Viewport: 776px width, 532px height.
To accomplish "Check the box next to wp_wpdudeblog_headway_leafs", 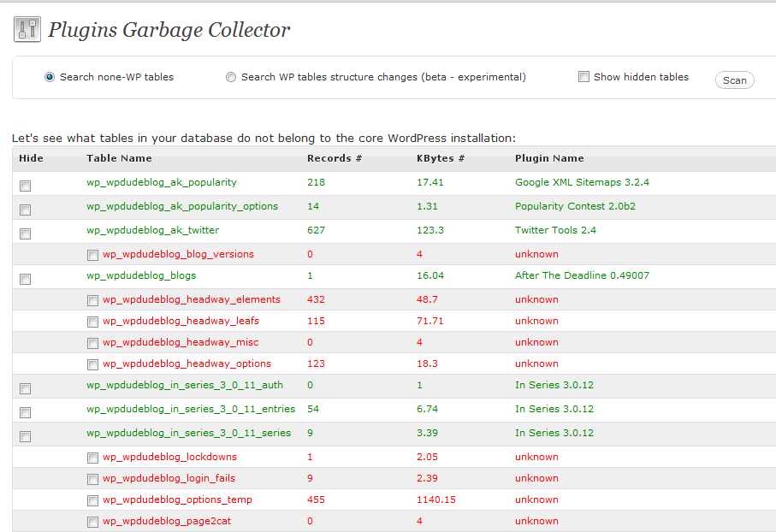I will point(92,322).
